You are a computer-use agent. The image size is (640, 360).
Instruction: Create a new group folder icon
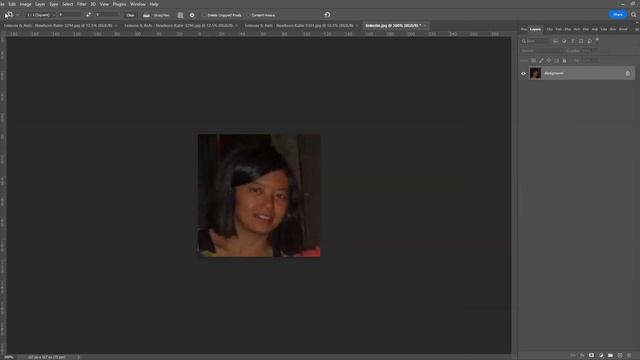click(610, 356)
